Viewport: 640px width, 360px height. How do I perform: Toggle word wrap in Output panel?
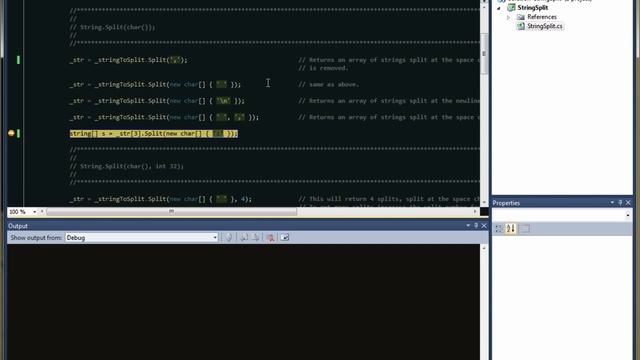tap(285, 238)
